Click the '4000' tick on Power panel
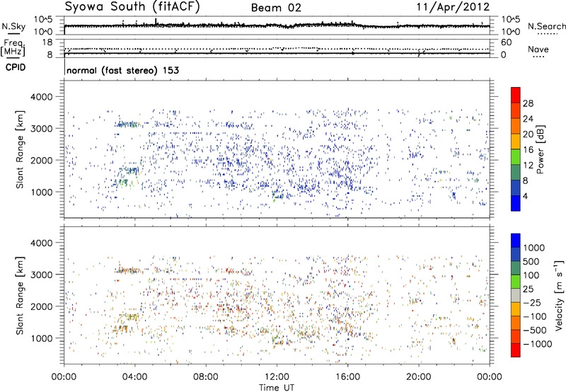Image resolution: width=566 pixels, height=392 pixels. 41,97
